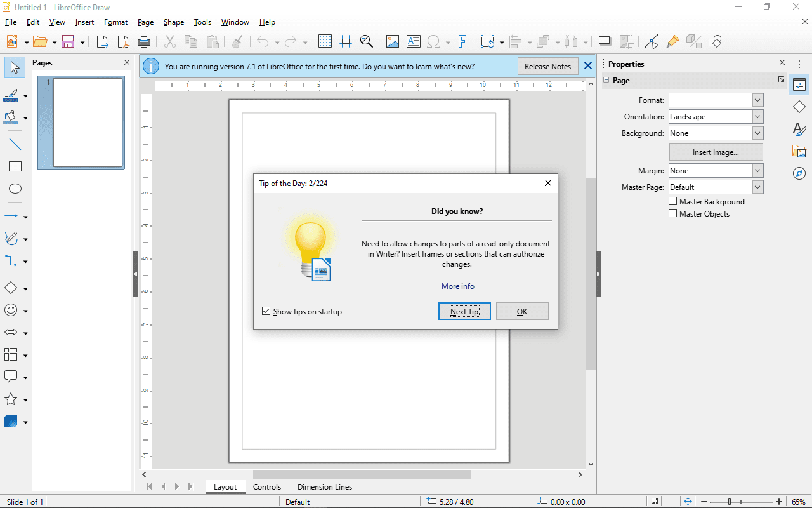This screenshot has width=812, height=508.
Task: Choose the Select arrow tool
Action: coord(15,68)
